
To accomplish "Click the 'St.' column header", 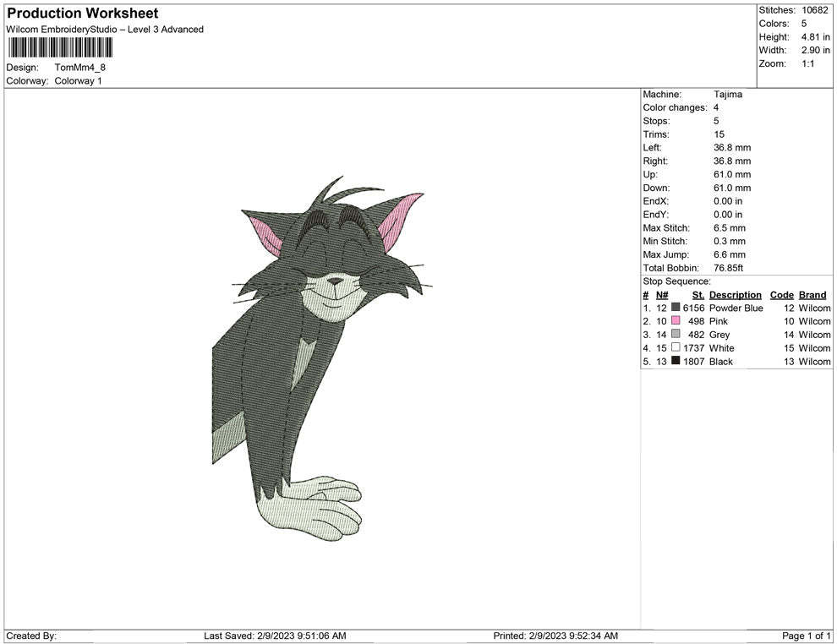I will click(x=698, y=294).
